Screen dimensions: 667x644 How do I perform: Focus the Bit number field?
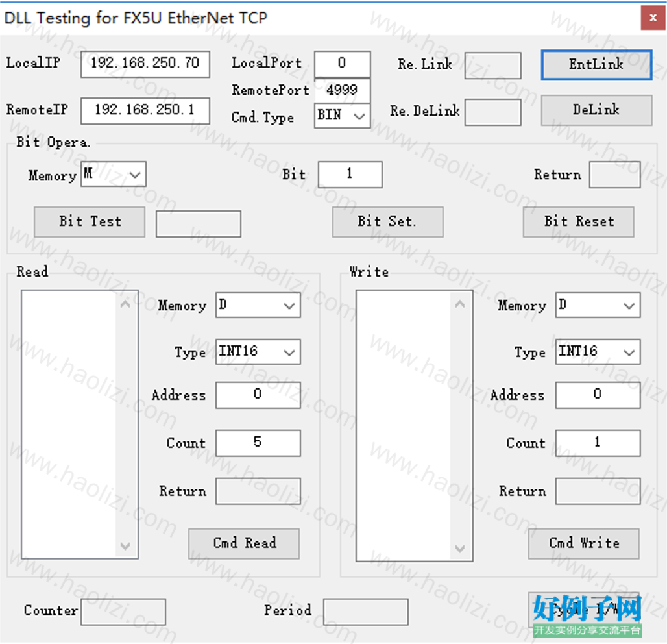click(350, 175)
